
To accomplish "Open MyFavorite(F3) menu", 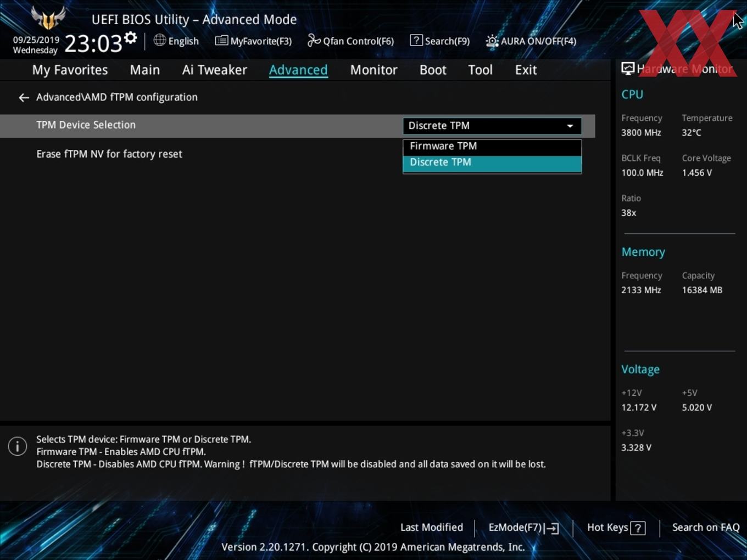I will click(261, 41).
